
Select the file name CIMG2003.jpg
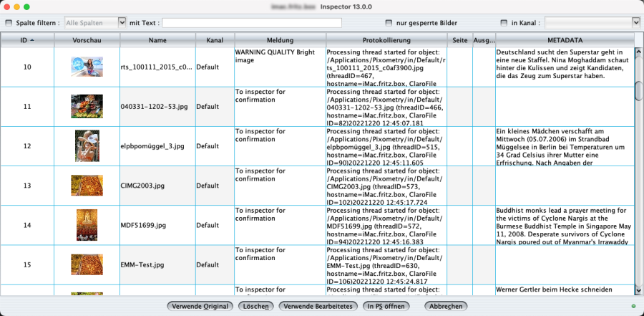[x=142, y=186]
